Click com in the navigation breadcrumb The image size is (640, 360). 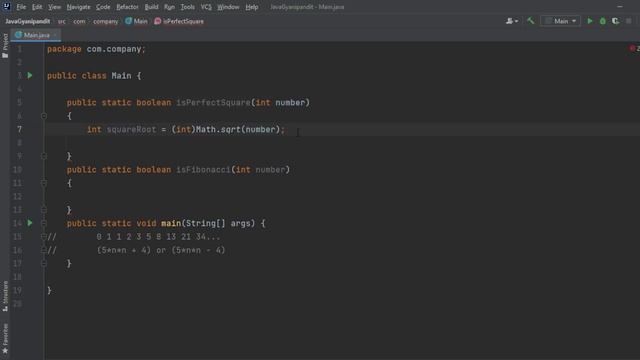click(79, 21)
